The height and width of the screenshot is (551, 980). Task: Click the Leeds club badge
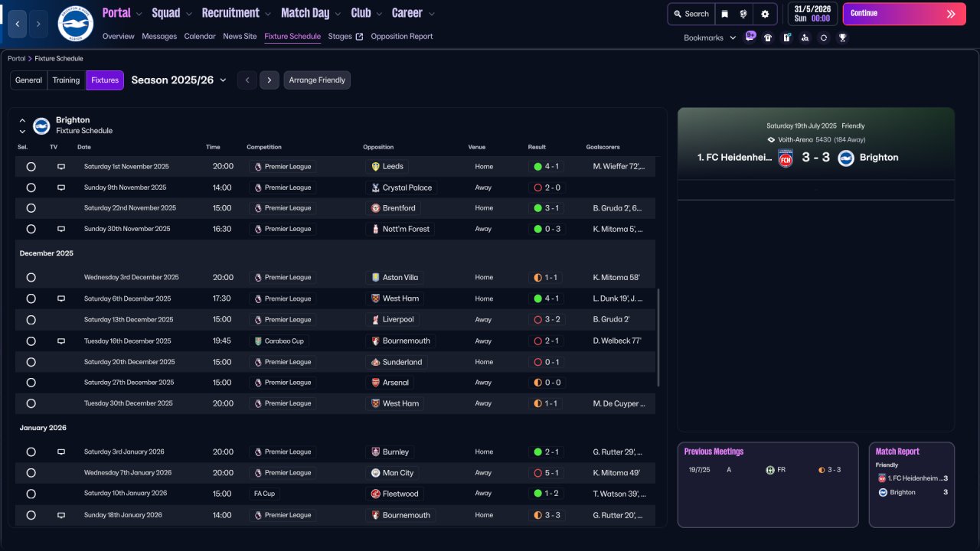tap(375, 166)
